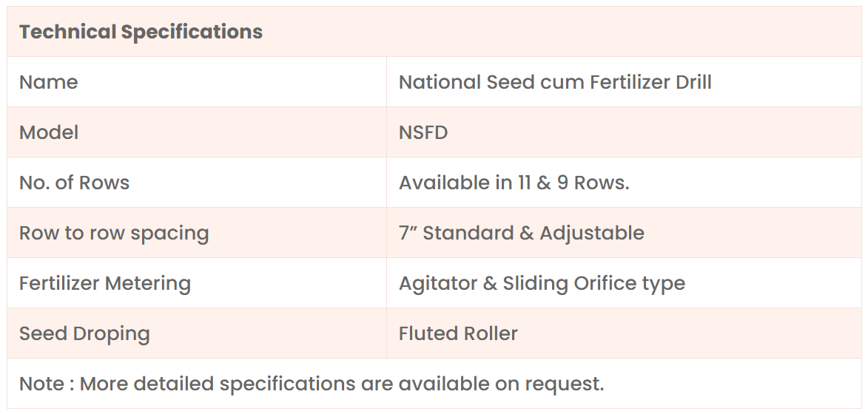868x414 pixels.
Task: Click the NSFD model value
Action: 423,132
